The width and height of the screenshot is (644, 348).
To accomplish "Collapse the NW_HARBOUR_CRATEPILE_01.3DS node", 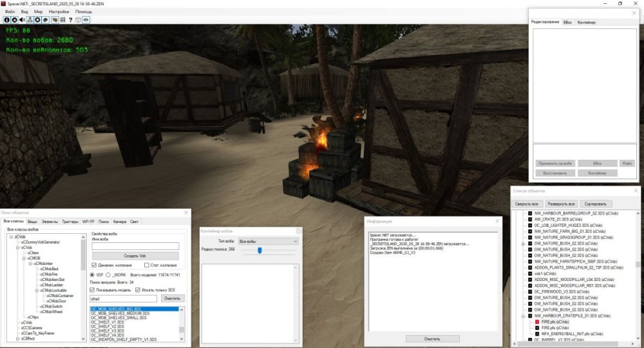I will 523,316.
